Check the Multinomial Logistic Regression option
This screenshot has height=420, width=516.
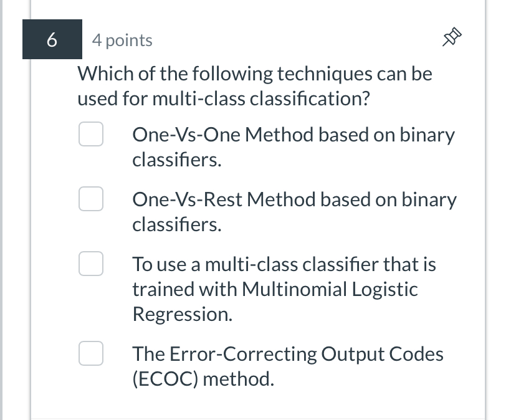[91, 264]
